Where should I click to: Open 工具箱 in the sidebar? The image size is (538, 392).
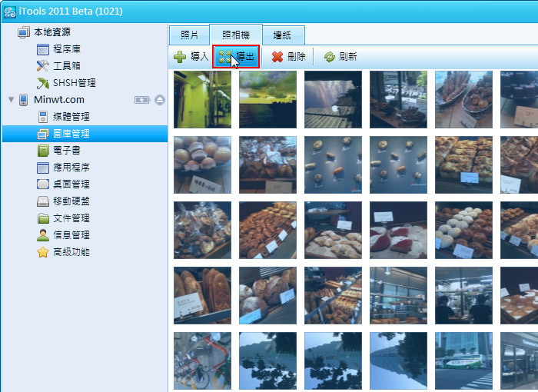tap(67, 66)
